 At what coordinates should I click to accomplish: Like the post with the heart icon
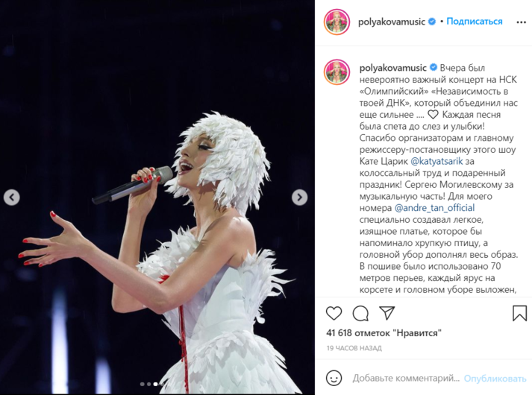click(x=334, y=313)
